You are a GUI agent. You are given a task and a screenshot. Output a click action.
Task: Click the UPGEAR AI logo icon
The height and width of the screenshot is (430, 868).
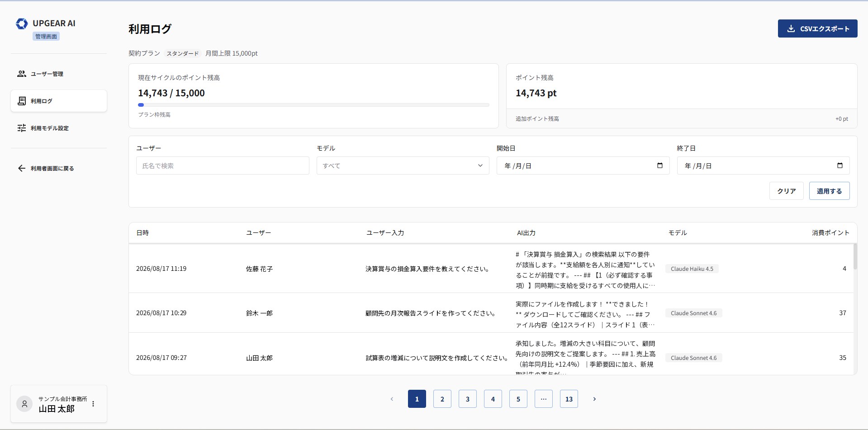[22, 24]
